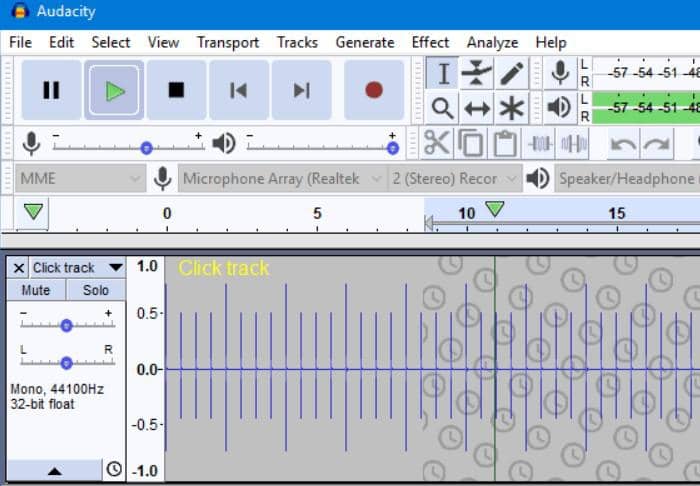Adjust the Click track gain slider
This screenshot has height=486, width=700.
tap(67, 325)
